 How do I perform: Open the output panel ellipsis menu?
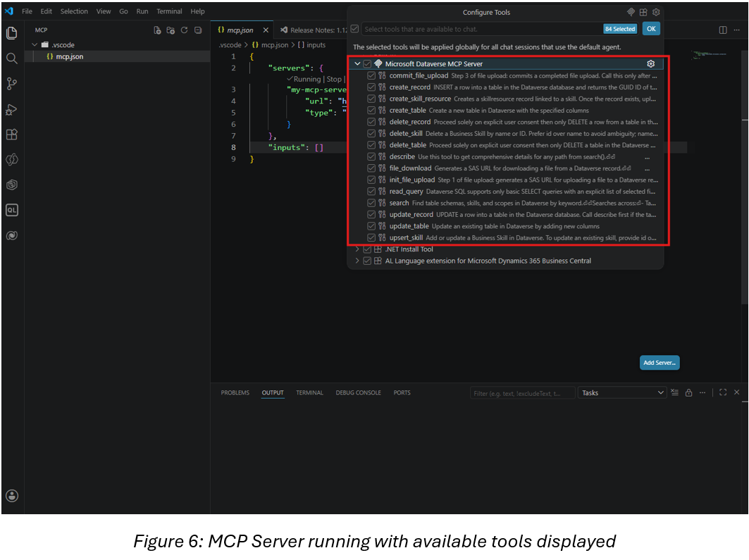(702, 392)
